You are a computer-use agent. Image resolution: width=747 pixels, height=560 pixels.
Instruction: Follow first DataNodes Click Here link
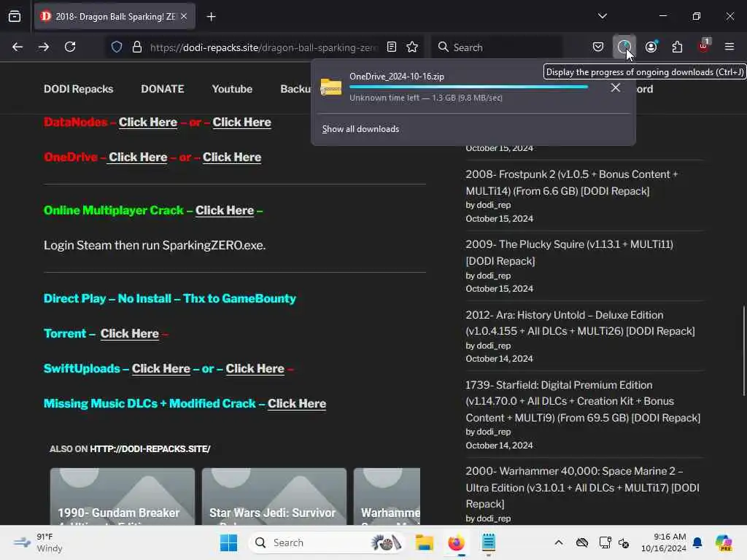(147, 122)
